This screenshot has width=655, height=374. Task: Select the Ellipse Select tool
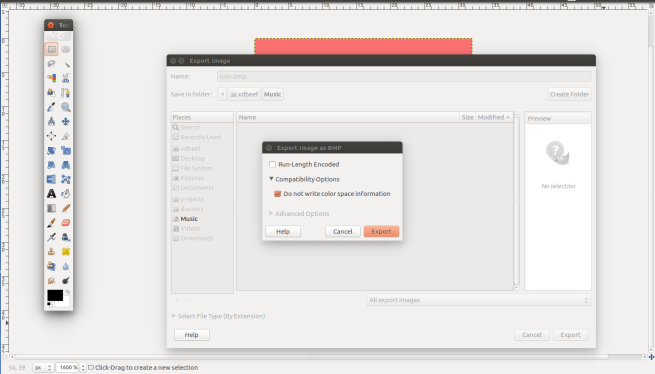point(66,49)
